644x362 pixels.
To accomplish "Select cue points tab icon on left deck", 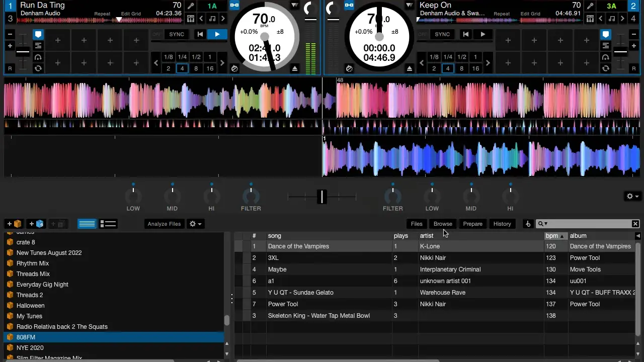I will point(38,34).
